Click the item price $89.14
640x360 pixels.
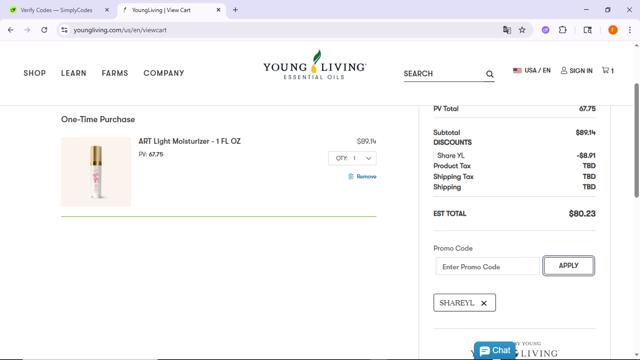click(367, 141)
